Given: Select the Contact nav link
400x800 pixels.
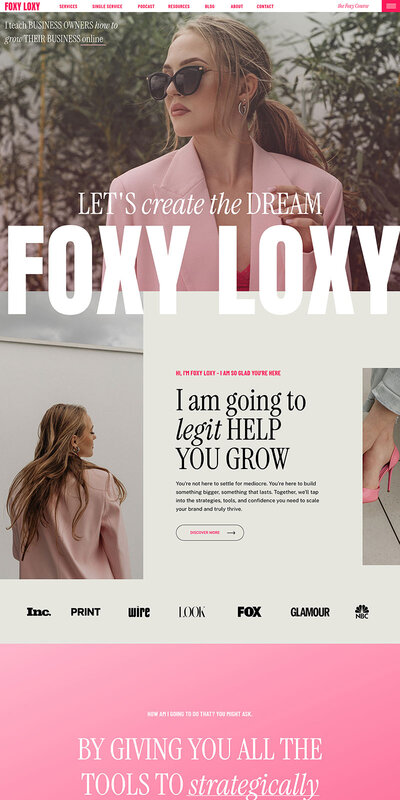Looking at the screenshot, I should pos(265,7).
